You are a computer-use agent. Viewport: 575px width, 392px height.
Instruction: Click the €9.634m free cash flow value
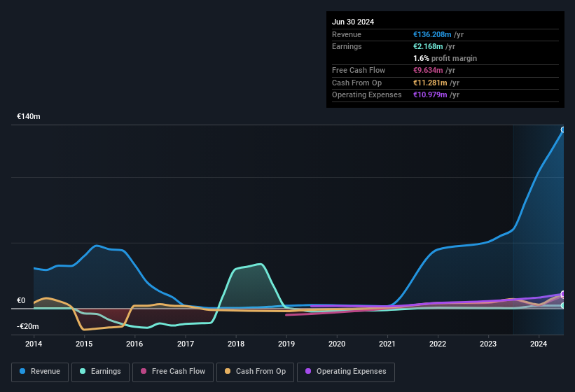click(x=428, y=70)
